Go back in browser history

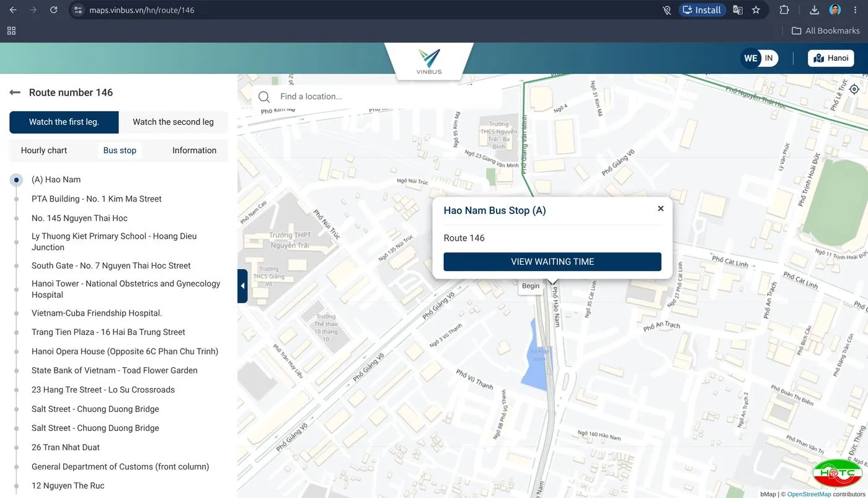click(13, 10)
